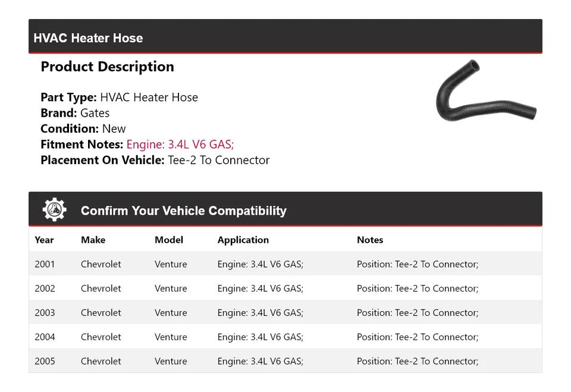Screen dimensions: 571x392
Task: Click the red Engine: 3.4L V6 GAS fitment note
Action: [x=180, y=145]
